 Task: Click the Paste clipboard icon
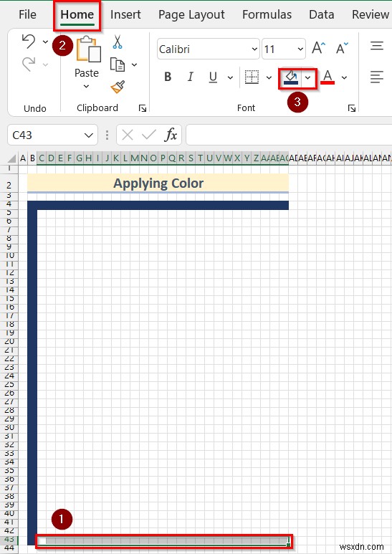click(x=89, y=49)
